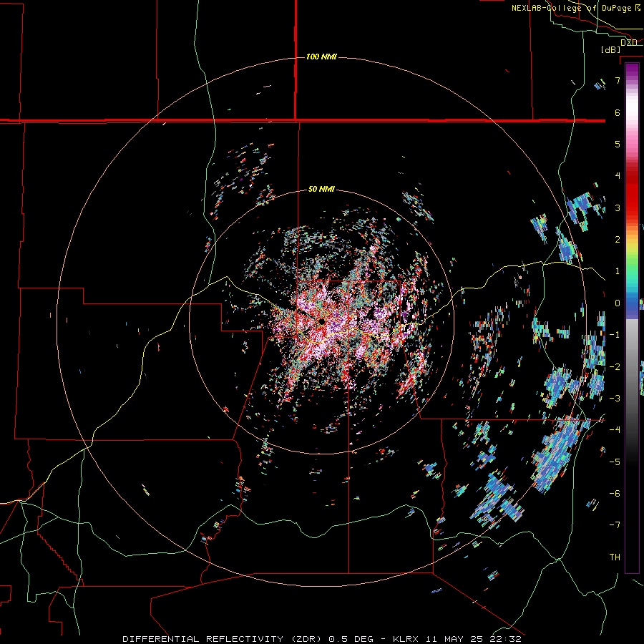The image size is (644, 644).
Task: Click the scale value "3"
Action: 618,208
